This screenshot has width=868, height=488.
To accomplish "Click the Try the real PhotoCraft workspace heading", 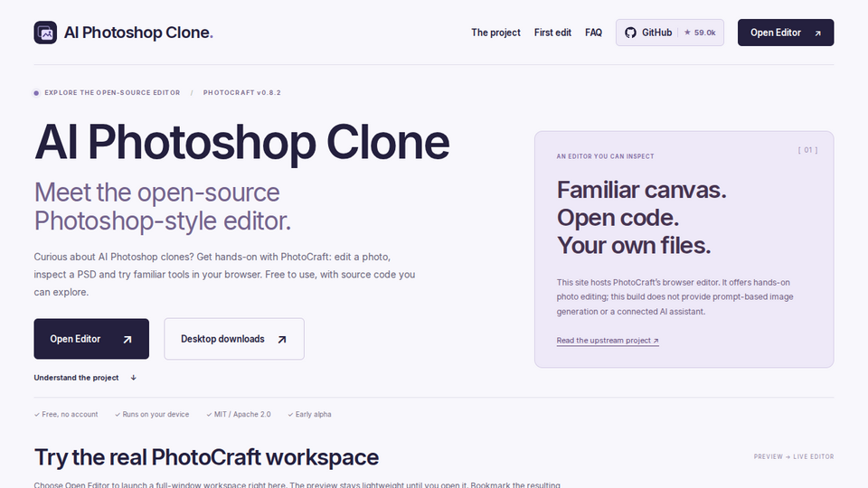I will coord(206,457).
